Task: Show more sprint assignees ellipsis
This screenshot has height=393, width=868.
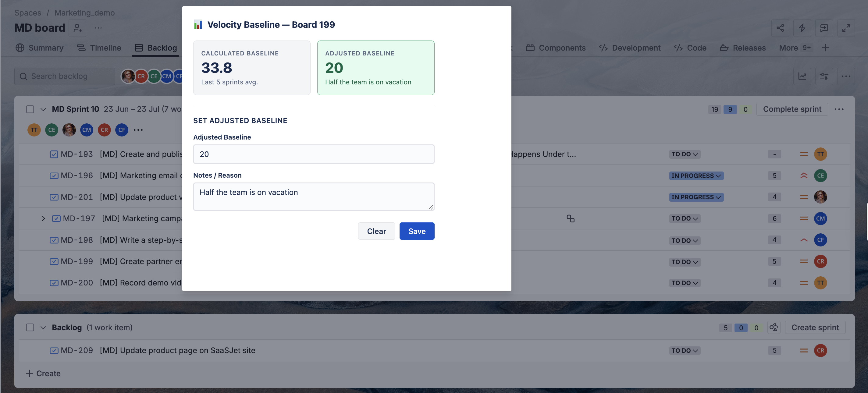Action: [138, 130]
